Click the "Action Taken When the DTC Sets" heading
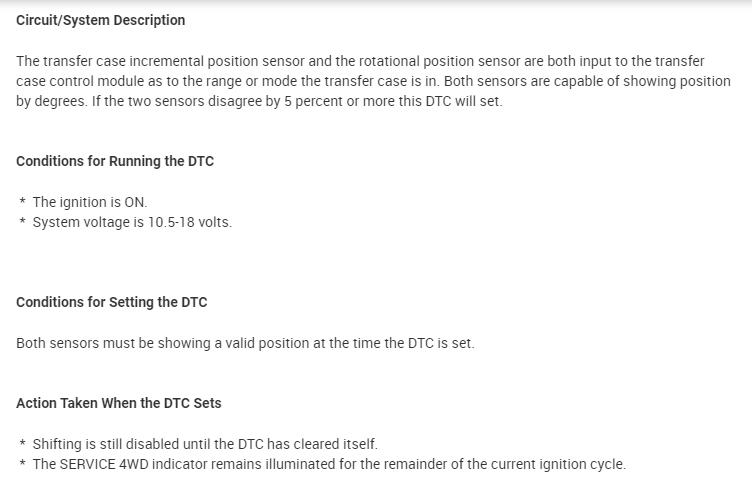The height and width of the screenshot is (490, 752). coord(119,403)
